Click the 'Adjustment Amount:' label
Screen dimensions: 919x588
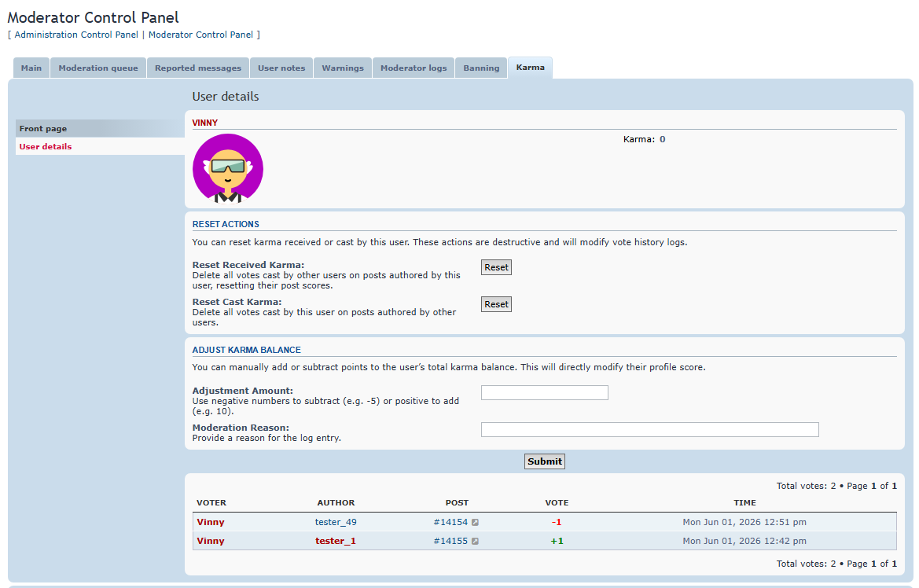click(243, 391)
